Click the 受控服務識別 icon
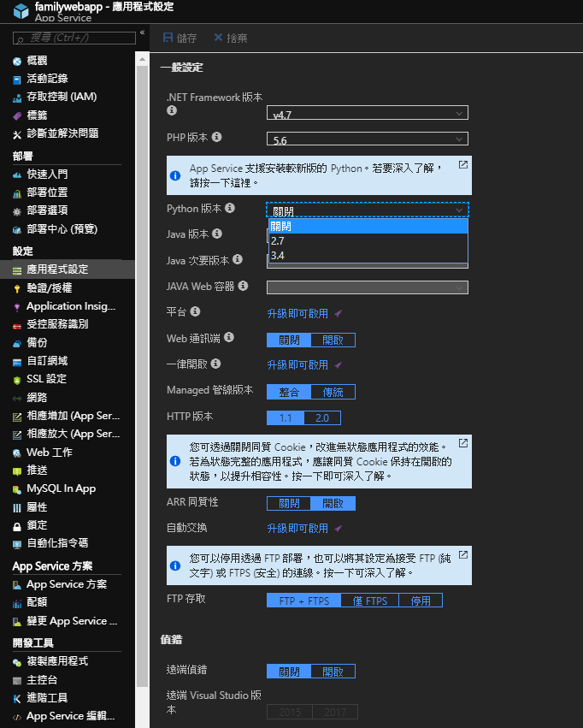Screen dimensions: 583x728 [17, 325]
